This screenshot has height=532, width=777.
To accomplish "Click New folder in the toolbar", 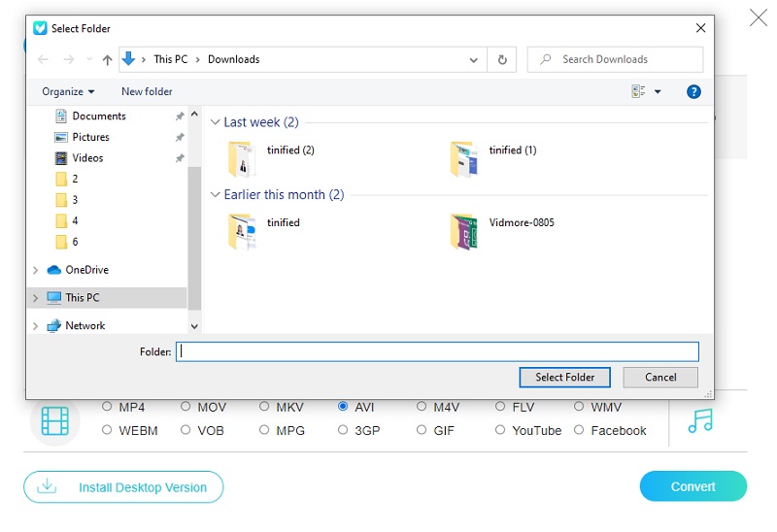I will coord(147,91).
